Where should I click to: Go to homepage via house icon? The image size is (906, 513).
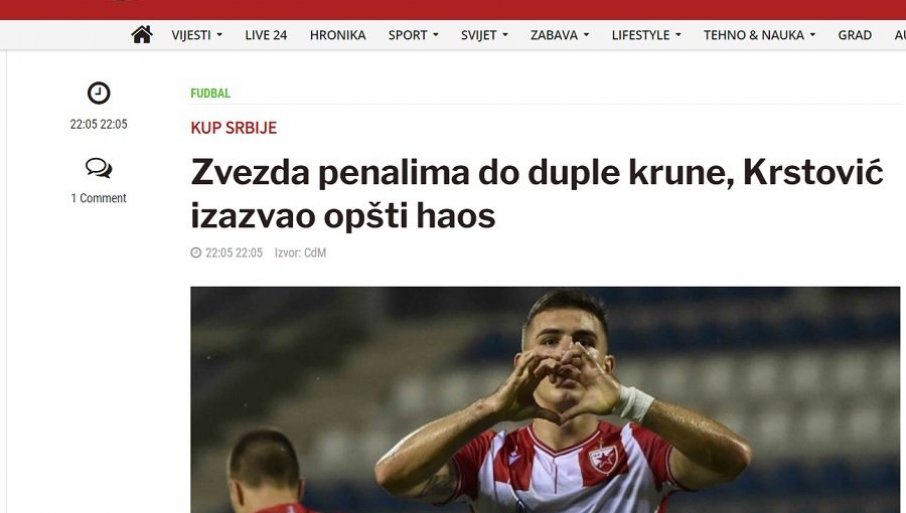[x=142, y=35]
